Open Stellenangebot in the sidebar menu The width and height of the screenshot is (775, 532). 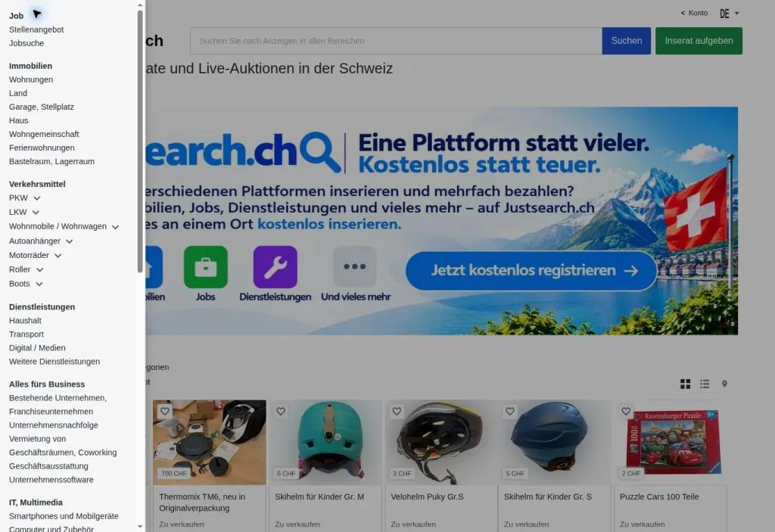coord(36,30)
